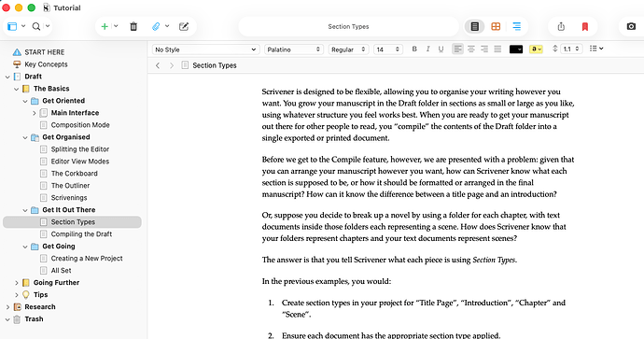
Task: Click the Search magnifier icon
Action: coord(36,27)
